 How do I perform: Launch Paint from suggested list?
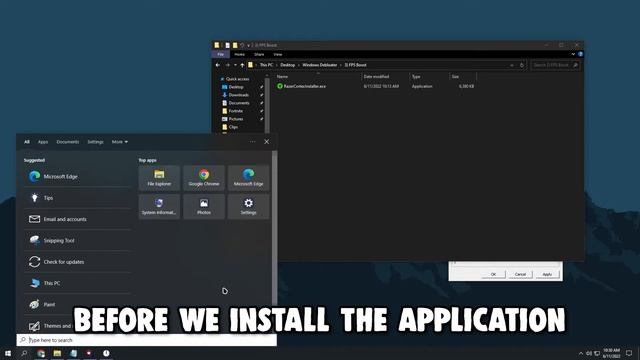[x=77, y=304]
